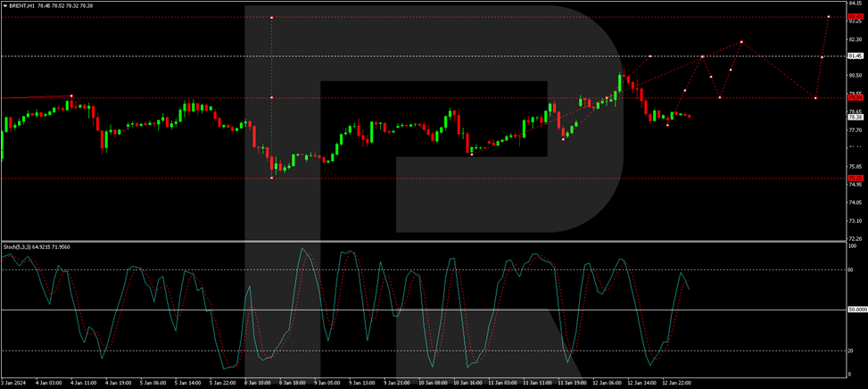Click the 80 level label in Stochastic scale
The height and width of the screenshot is (389, 868).
tap(851, 270)
